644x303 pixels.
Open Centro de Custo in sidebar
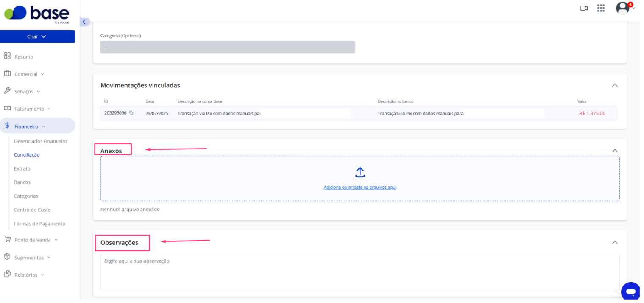tap(32, 210)
